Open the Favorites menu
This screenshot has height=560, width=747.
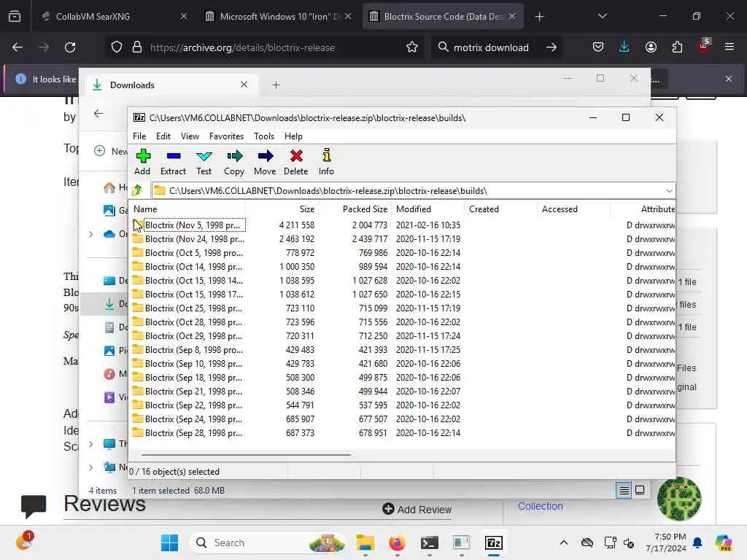coord(226,136)
